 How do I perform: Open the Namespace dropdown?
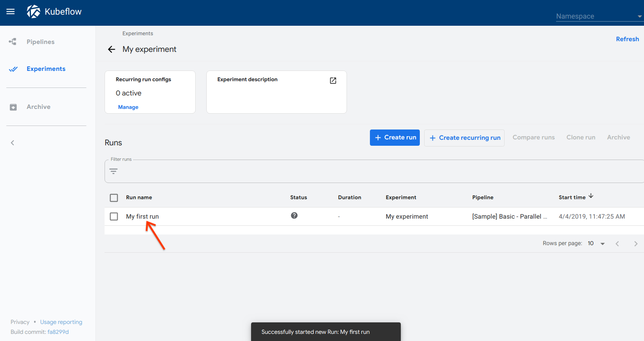click(x=598, y=16)
